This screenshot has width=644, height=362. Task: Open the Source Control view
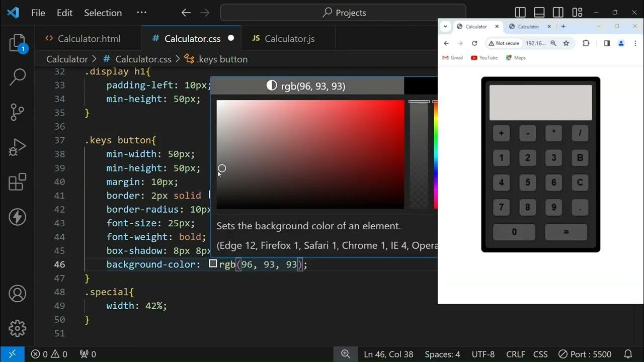coord(18,112)
